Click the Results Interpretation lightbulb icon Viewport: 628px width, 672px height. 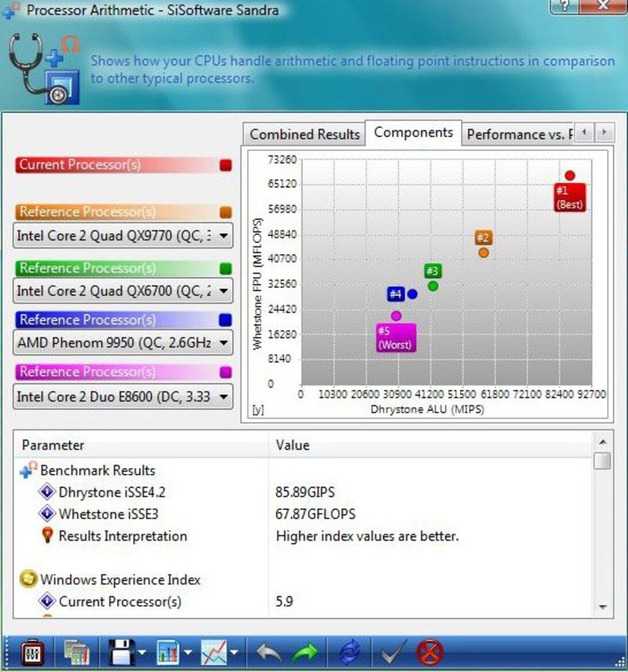[x=47, y=536]
